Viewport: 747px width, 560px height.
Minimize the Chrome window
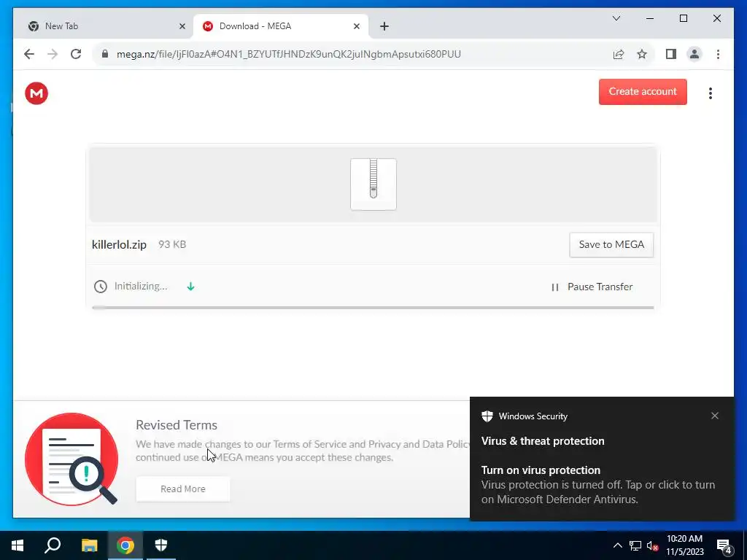(x=650, y=18)
